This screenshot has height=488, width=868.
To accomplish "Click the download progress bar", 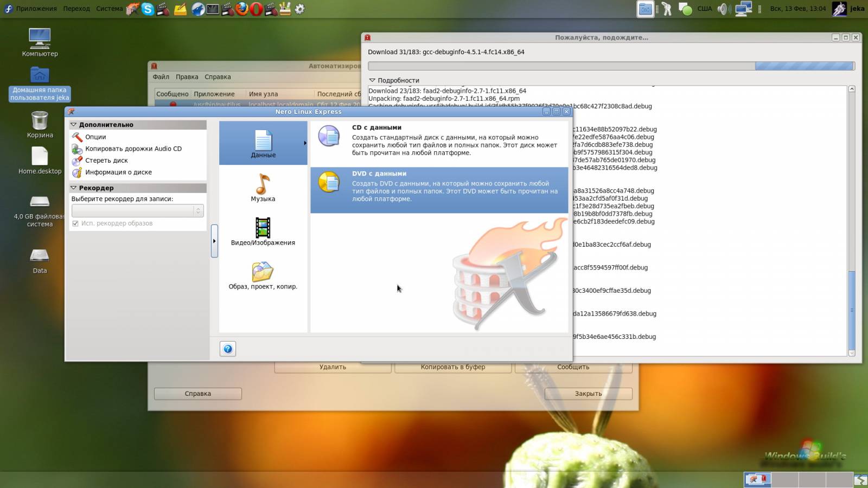I will point(611,66).
